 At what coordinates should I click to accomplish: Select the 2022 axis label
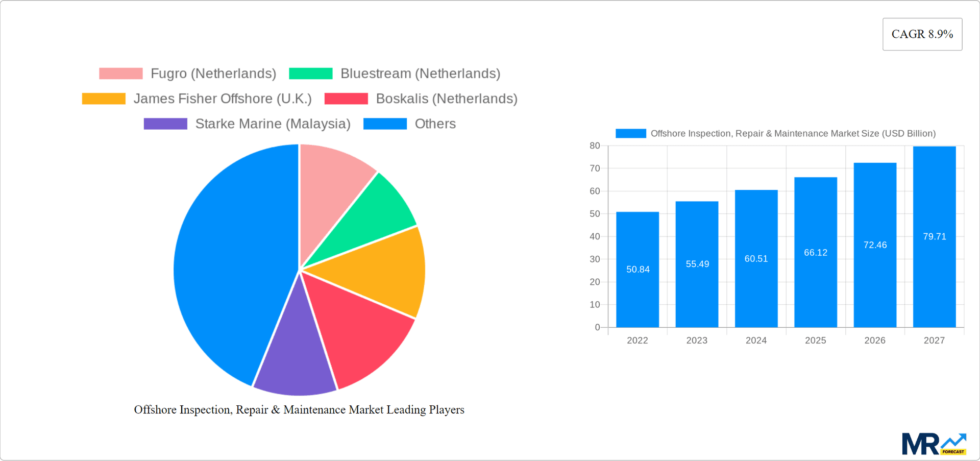pyautogui.click(x=638, y=340)
